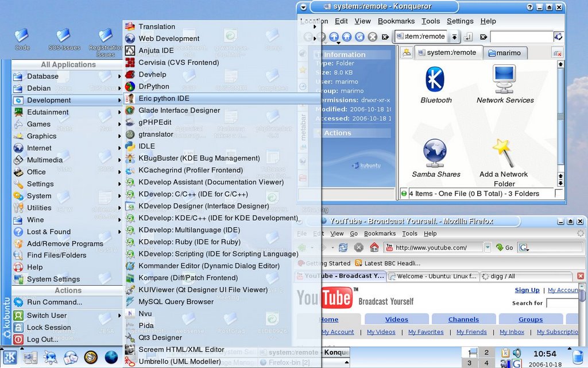Screen dimensions: 588x368
Task: Open Latest BBC Headlines bookmark
Action: [388, 263]
